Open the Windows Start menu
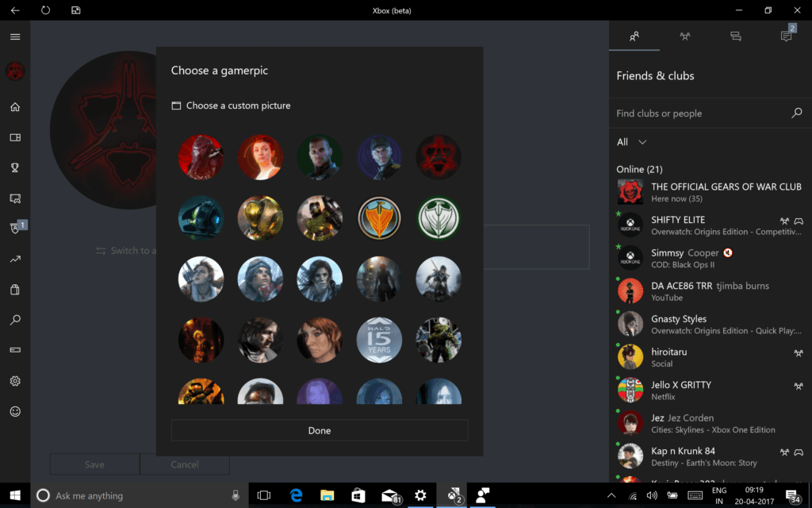The width and height of the screenshot is (812, 508). [15, 495]
